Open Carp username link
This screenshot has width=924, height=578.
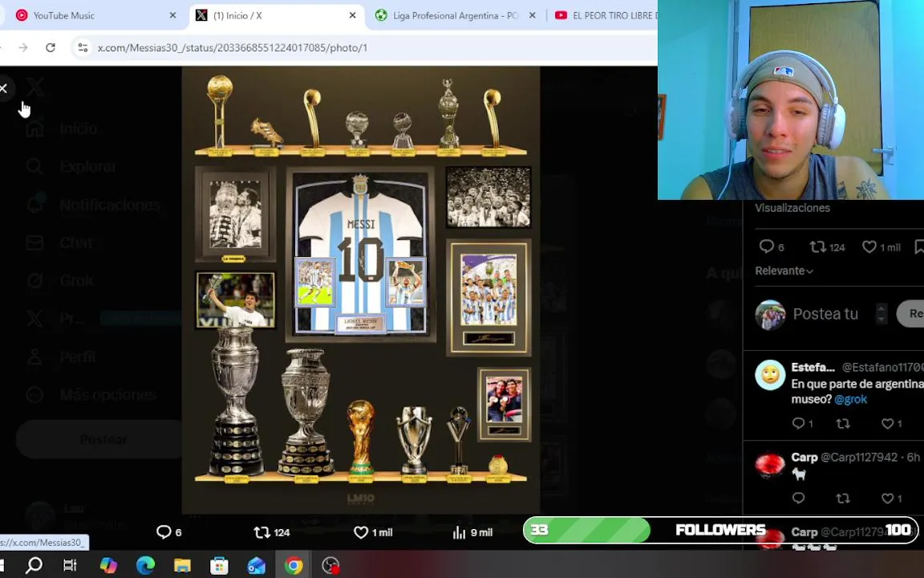coord(804,457)
